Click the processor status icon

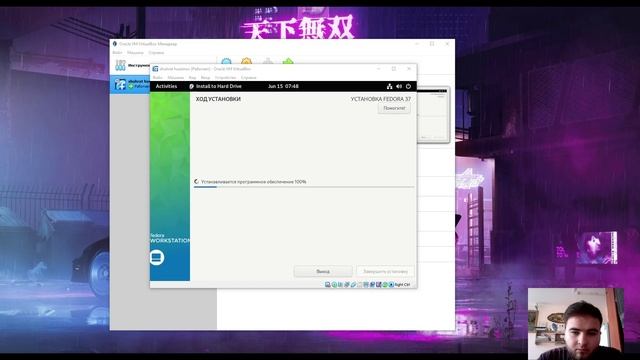pyautogui.click(x=378, y=284)
